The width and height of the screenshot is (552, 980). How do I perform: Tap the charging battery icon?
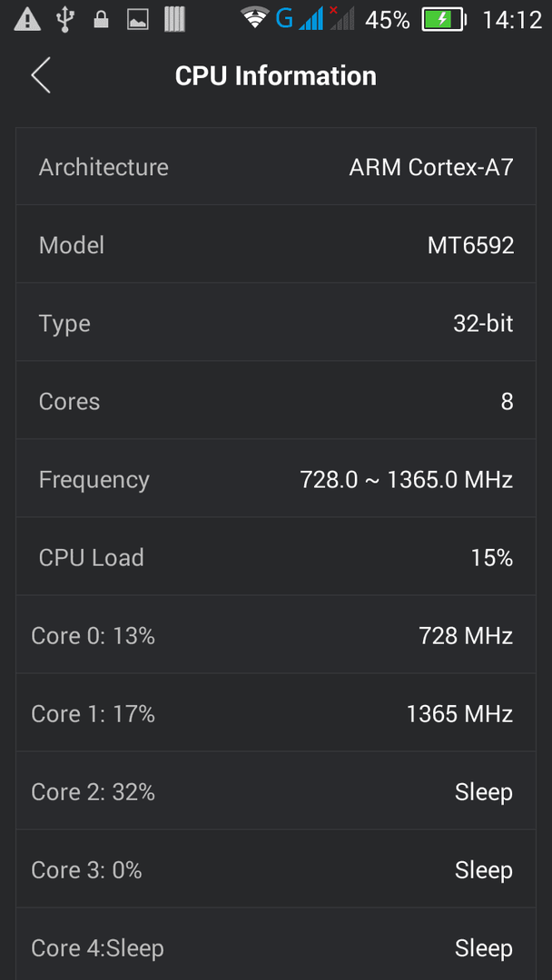[x=445, y=19]
